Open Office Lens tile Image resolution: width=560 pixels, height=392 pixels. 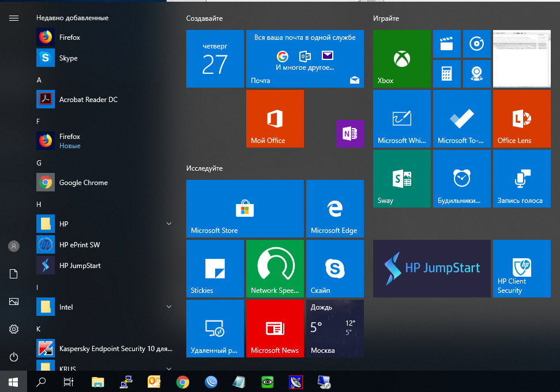click(x=520, y=118)
